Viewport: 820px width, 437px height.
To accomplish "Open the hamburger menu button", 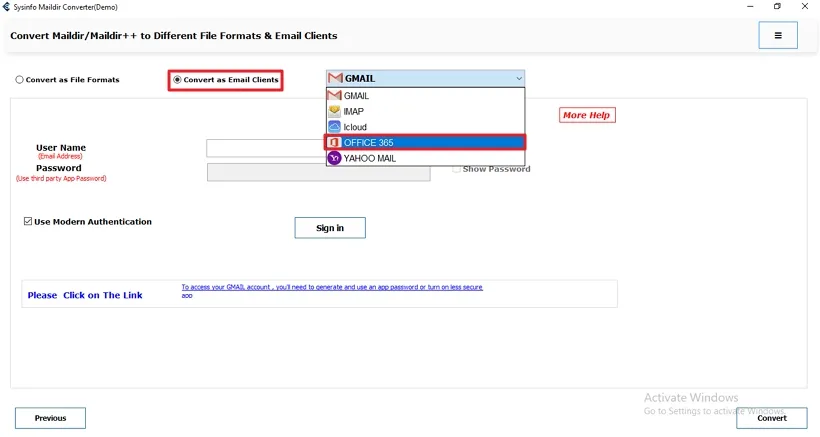I will (778, 35).
